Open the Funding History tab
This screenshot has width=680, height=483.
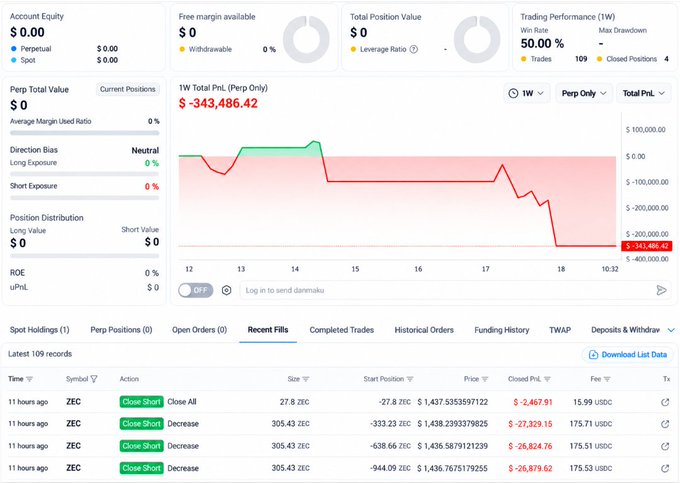[502, 330]
